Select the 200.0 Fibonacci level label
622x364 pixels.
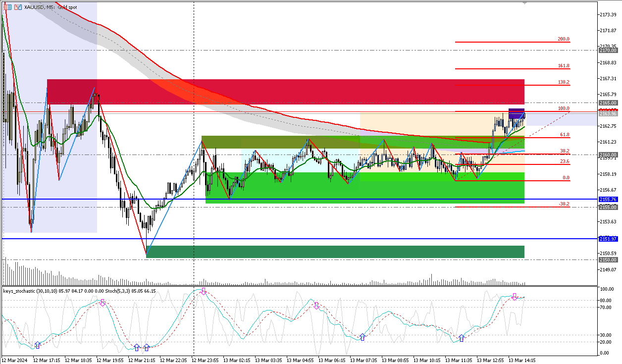[564, 39]
